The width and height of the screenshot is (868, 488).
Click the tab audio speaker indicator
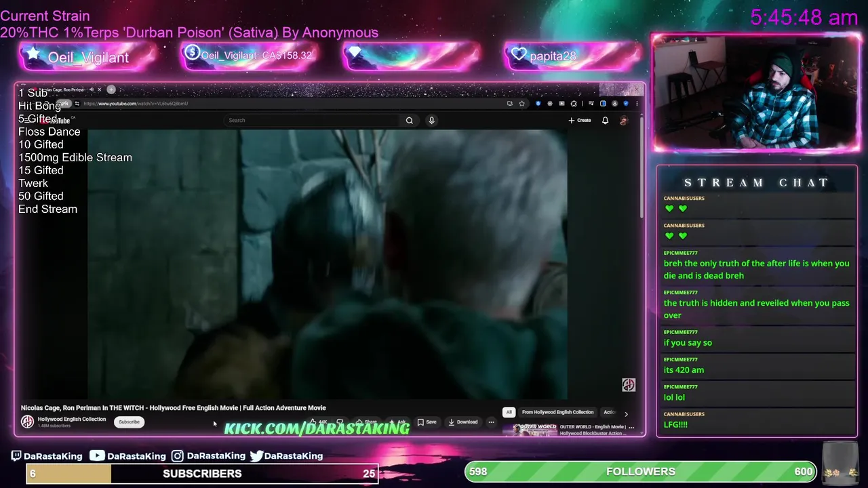tap(91, 89)
